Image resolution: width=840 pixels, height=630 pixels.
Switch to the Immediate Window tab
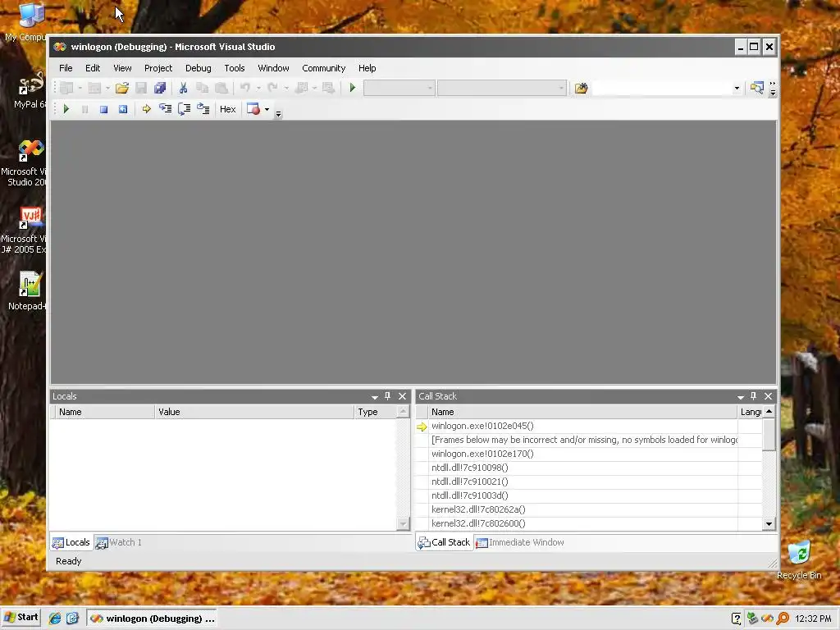tap(520, 542)
